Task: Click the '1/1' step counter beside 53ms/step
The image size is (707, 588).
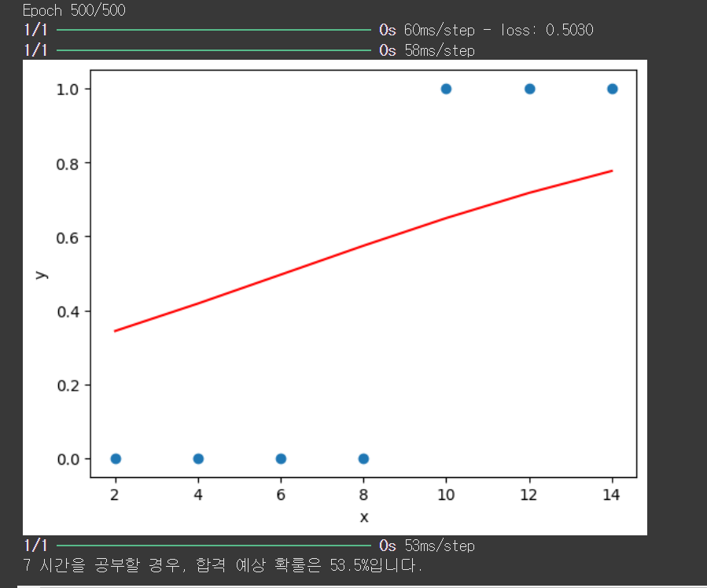Action: click(x=35, y=546)
